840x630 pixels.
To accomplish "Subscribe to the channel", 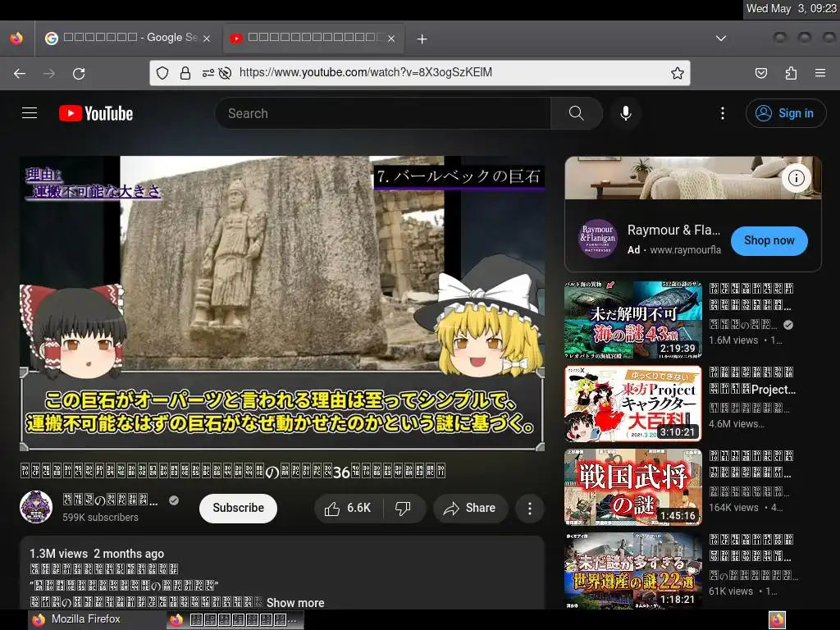I will (x=238, y=508).
